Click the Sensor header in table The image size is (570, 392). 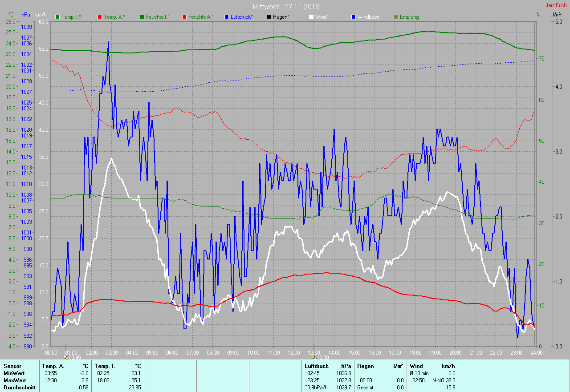click(12, 366)
